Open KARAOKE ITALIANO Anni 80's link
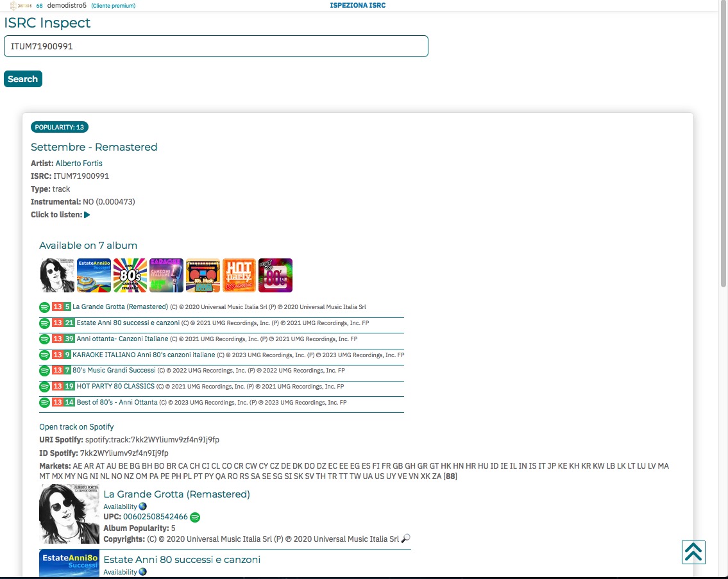 [144, 355]
